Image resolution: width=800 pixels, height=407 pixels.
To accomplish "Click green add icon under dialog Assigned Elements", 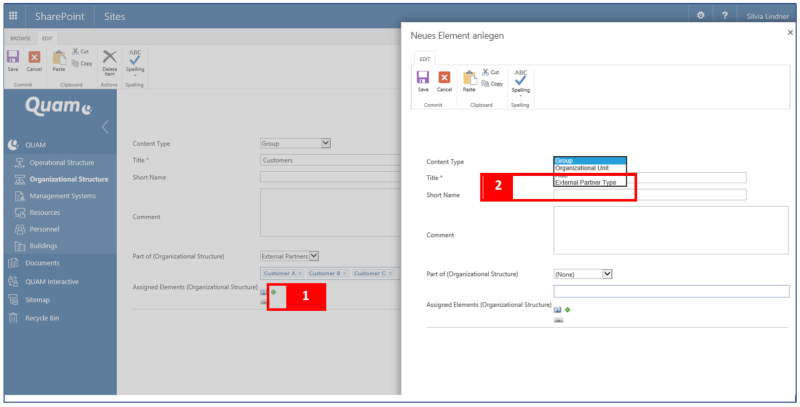I will pos(567,310).
